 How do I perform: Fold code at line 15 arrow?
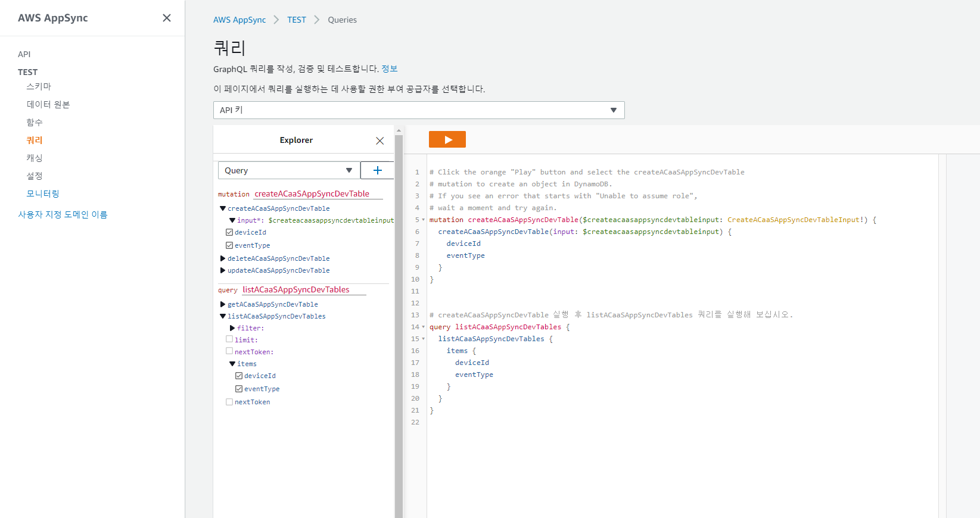pyautogui.click(x=424, y=339)
